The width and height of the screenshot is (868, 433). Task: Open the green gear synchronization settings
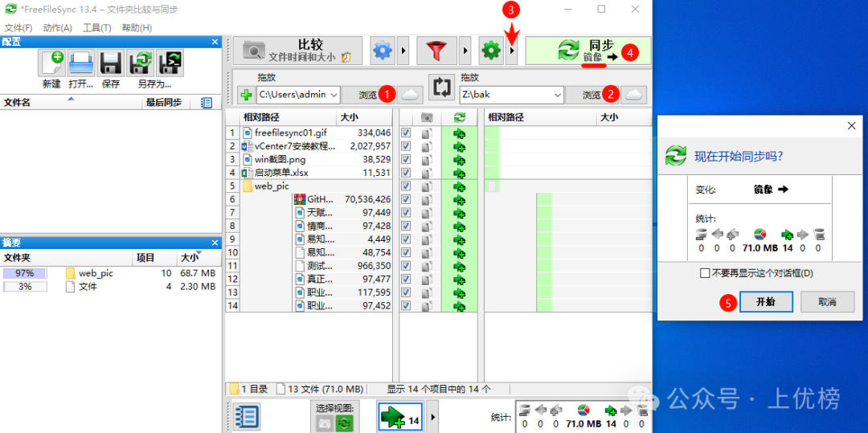[x=490, y=51]
